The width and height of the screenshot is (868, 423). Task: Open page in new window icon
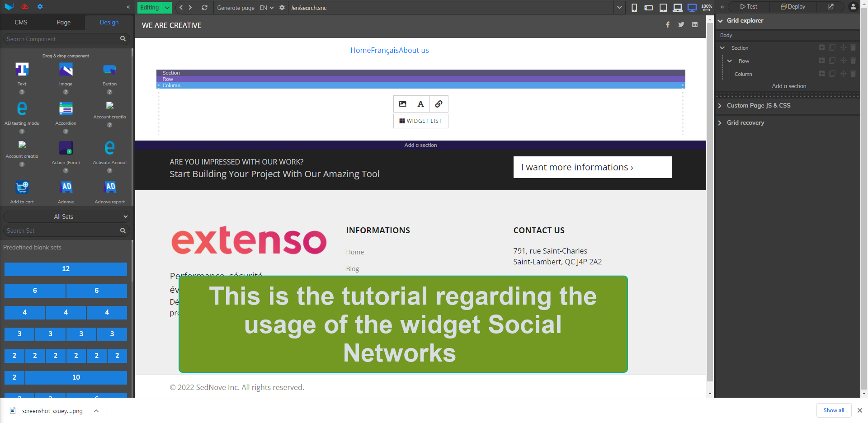coord(830,7)
